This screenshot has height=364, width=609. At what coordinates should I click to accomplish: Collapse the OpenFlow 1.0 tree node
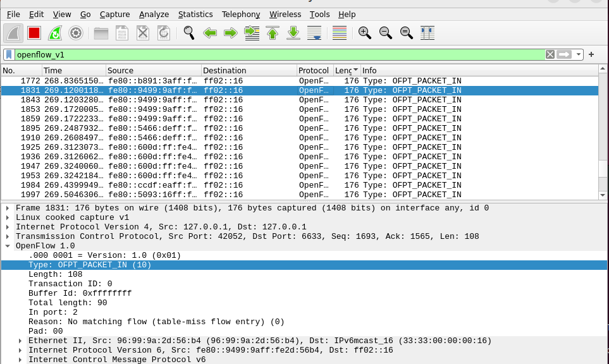pos(8,246)
